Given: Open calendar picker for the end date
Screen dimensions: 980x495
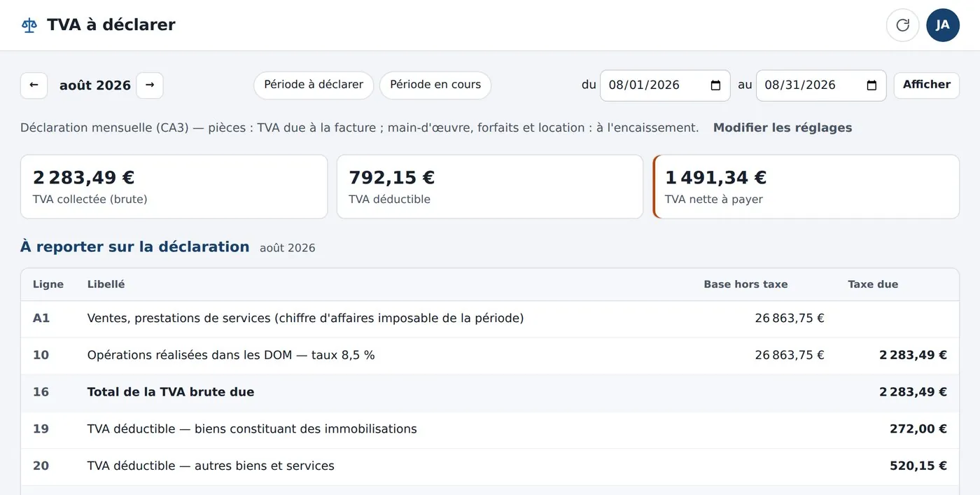Looking at the screenshot, I should (x=871, y=85).
